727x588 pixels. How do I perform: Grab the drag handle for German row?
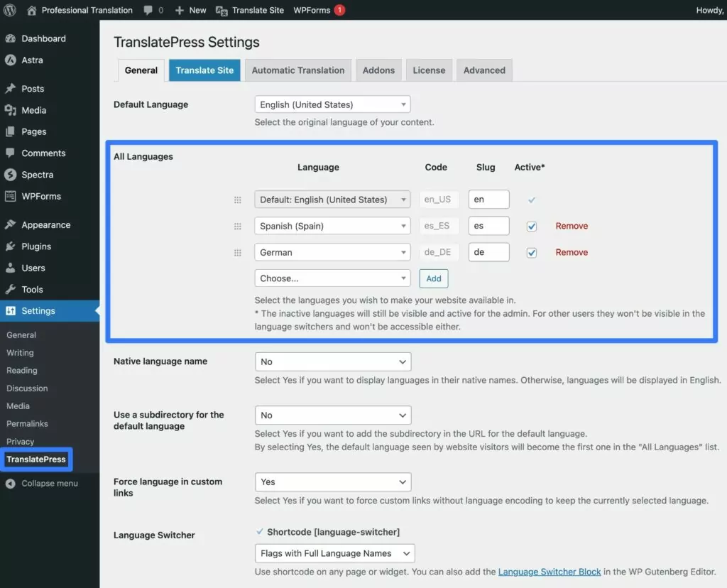[237, 253]
